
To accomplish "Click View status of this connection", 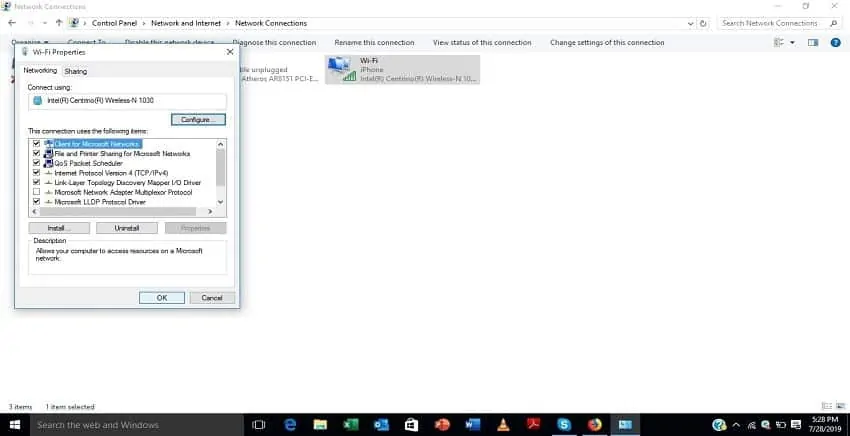I will tap(482, 42).
